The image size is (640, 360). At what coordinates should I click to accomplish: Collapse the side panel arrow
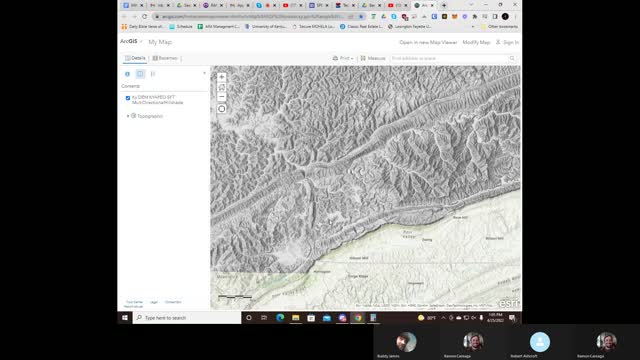[x=204, y=73]
